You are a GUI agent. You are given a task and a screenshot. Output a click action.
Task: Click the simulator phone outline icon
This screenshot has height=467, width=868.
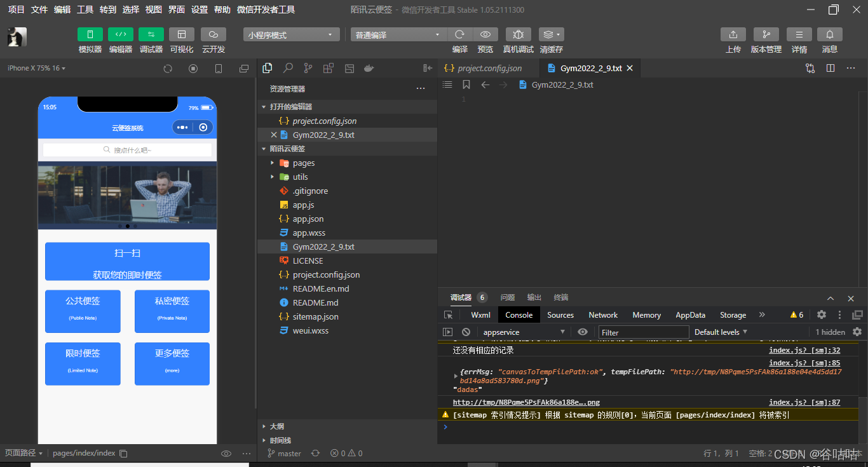219,69
